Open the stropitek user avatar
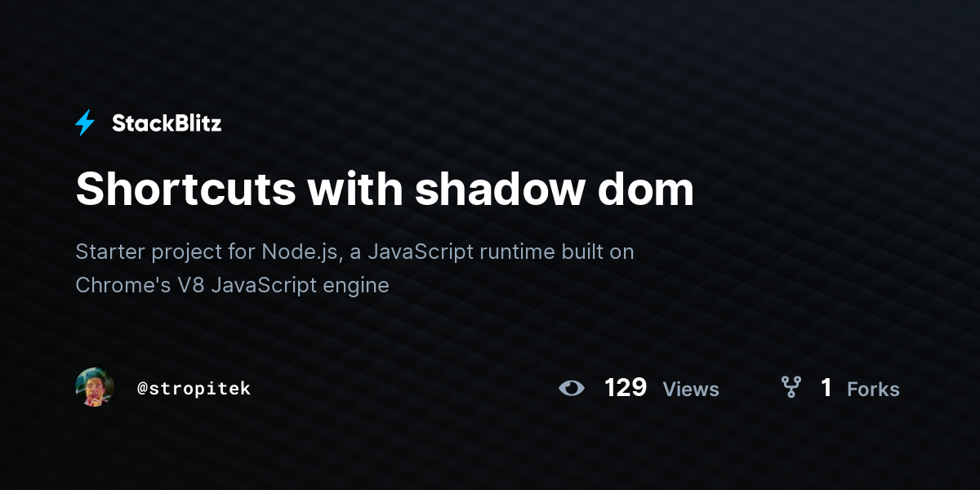Image resolution: width=980 pixels, height=490 pixels. click(x=95, y=387)
